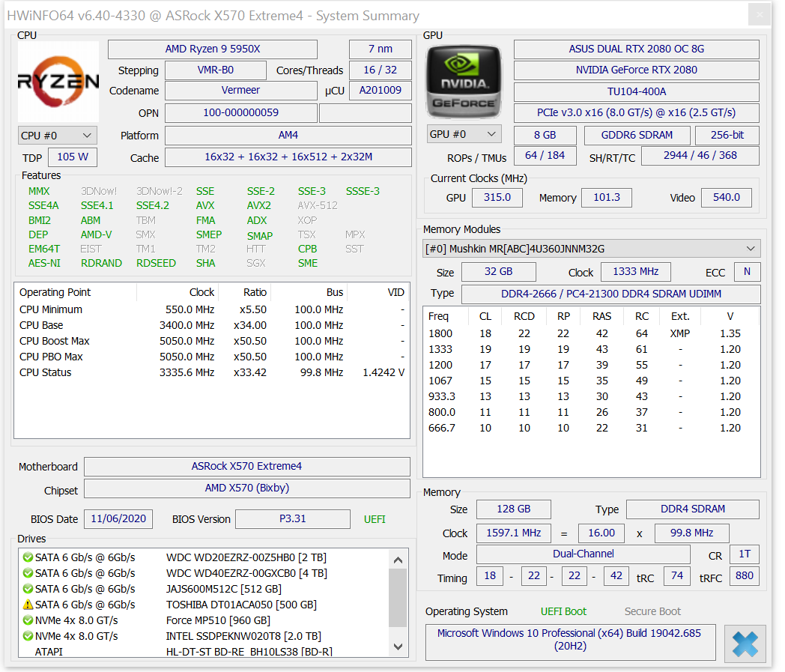785x672 pixels.
Task: Click the Dual-Channel mode field
Action: [584, 554]
